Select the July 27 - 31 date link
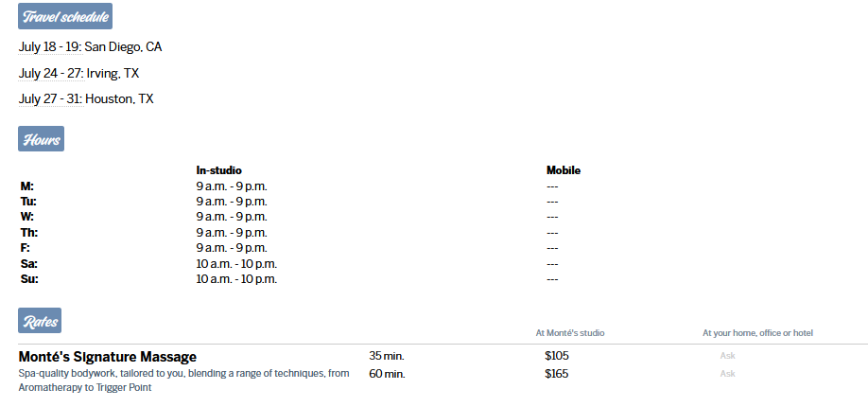This screenshot has height=407, width=868. [x=50, y=98]
